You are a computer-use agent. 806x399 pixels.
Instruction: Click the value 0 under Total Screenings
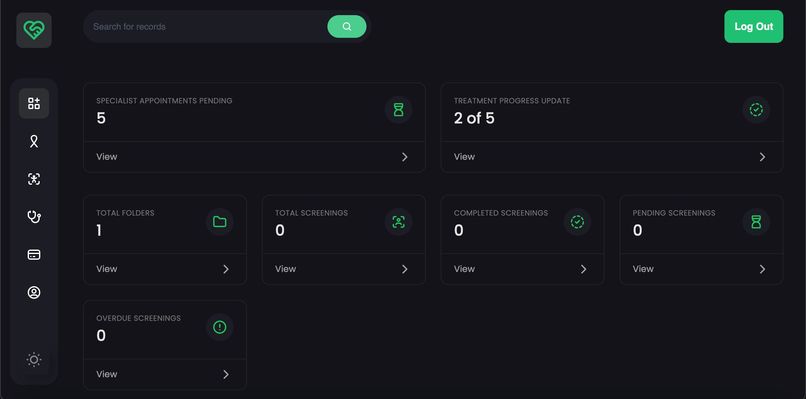280,230
